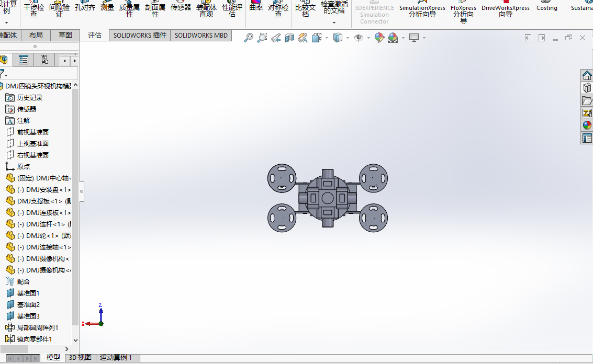Open dropdown arrow next to view orientation cube
Image resolution: width=593 pixels, height=364 pixels.
[327, 38]
